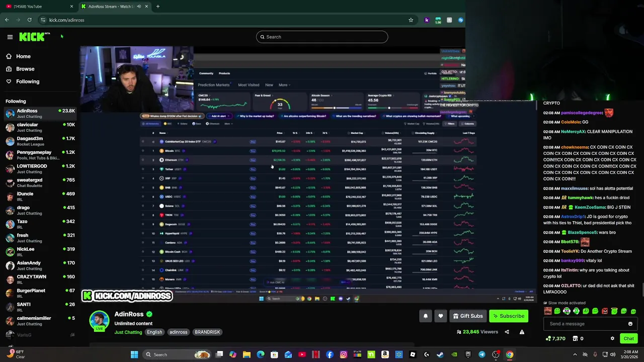The width and height of the screenshot is (644, 362).
Task: Go to Home in Kick sidebar
Action: tap(23, 56)
